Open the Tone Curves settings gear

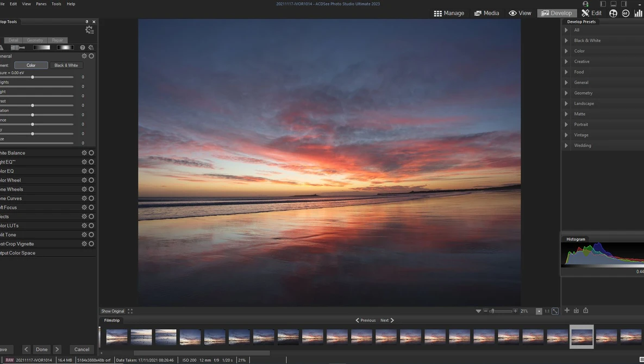(84, 198)
